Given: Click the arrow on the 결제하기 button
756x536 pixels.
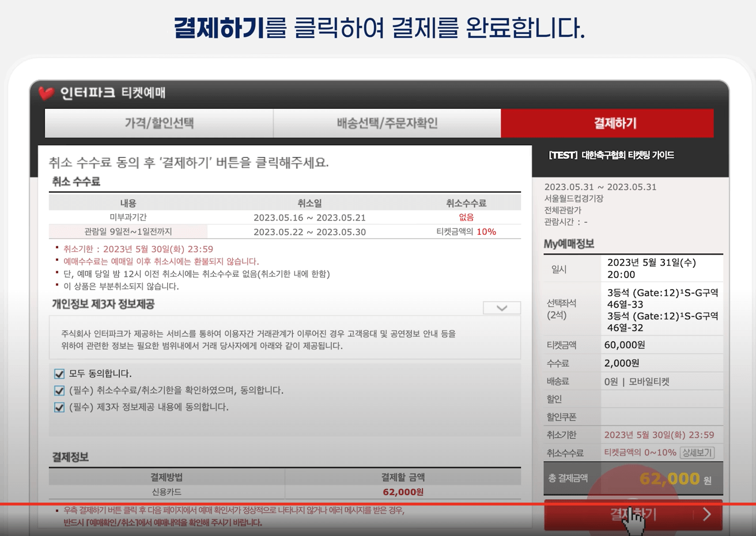Looking at the screenshot, I should point(707,514).
